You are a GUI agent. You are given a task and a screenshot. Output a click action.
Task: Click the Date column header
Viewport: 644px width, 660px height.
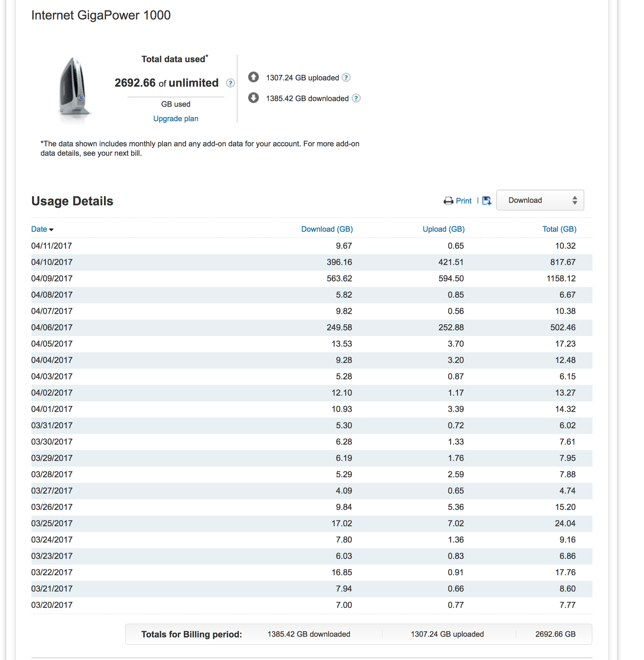(x=39, y=229)
